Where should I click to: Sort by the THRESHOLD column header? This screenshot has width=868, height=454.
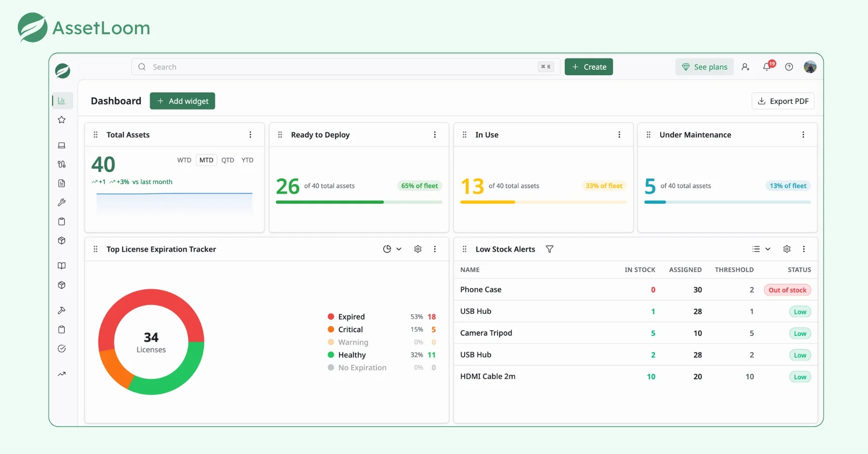pyautogui.click(x=734, y=270)
